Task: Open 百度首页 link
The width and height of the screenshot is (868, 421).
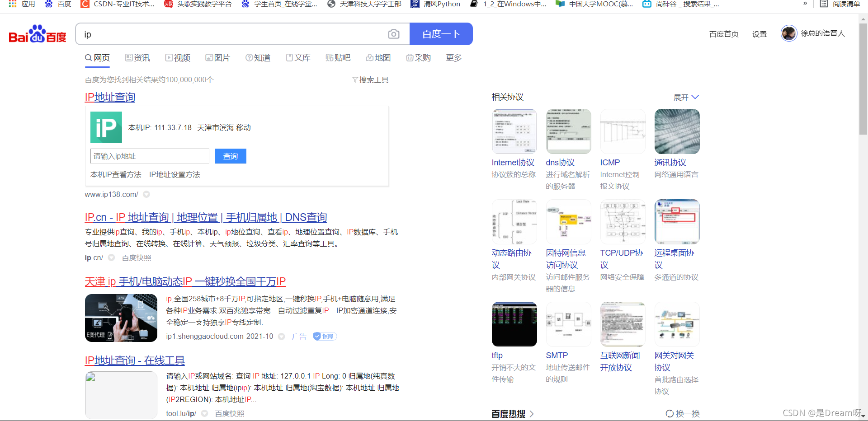Action: [724, 34]
